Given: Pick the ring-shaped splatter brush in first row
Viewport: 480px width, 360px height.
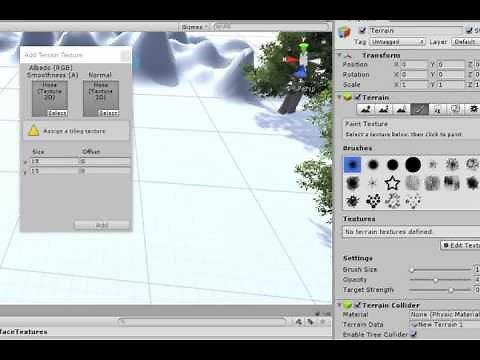Looking at the screenshot, I should 472,164.
